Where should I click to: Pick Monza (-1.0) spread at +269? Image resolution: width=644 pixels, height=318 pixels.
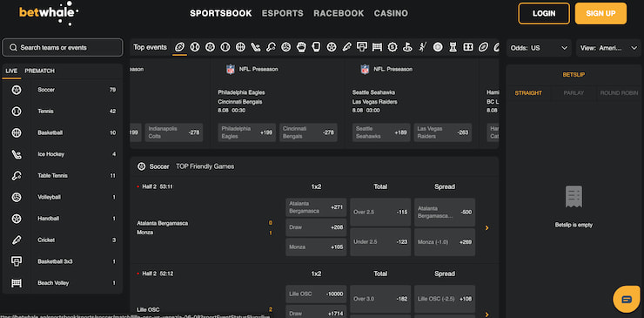click(x=445, y=242)
